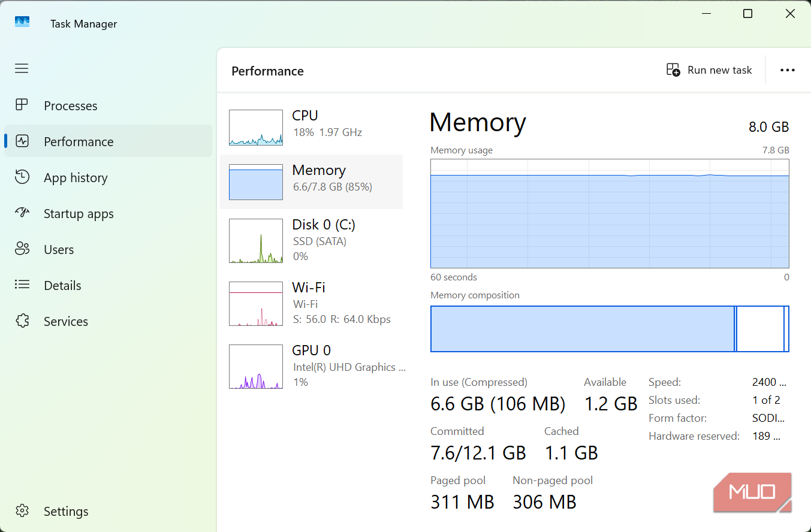Image resolution: width=811 pixels, height=532 pixels.
Task: Click the In use value 6.6 GB (106 MB)
Action: click(498, 404)
